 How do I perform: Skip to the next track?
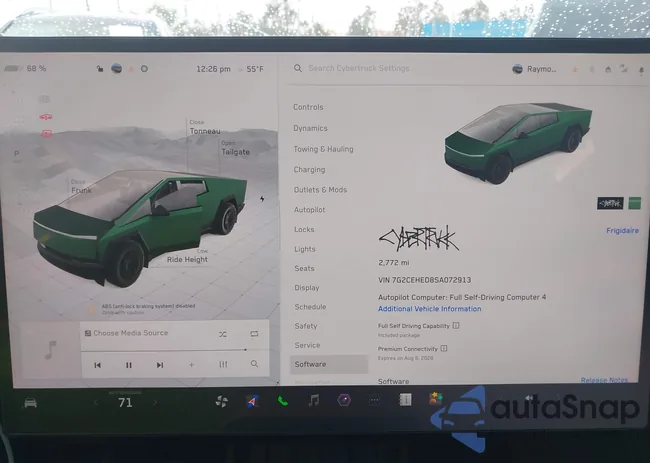pyautogui.click(x=159, y=365)
